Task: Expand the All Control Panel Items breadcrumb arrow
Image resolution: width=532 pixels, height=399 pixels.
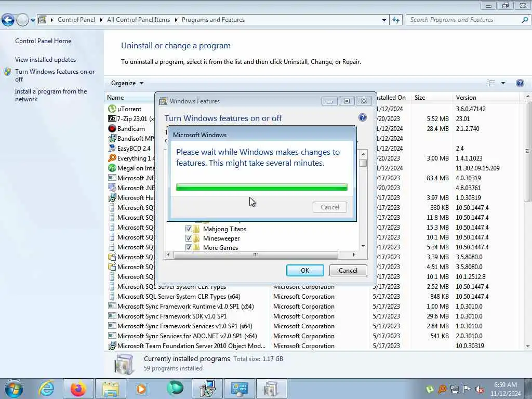Action: click(x=176, y=20)
